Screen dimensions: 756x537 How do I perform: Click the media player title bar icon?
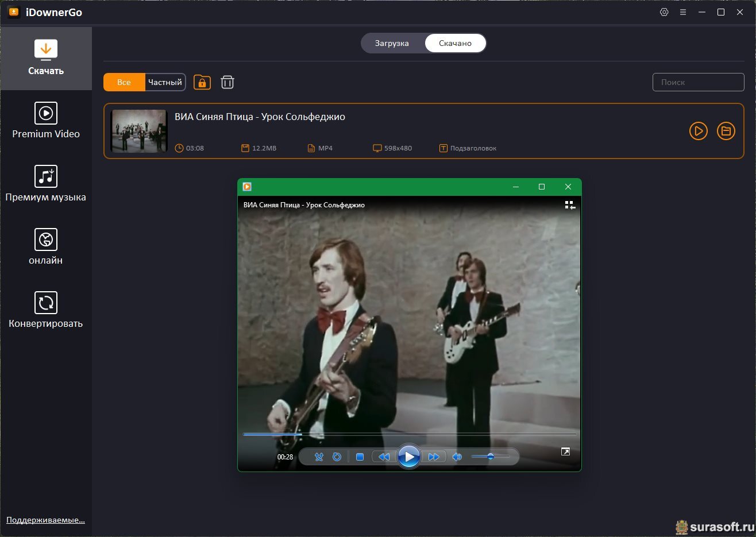click(x=247, y=187)
